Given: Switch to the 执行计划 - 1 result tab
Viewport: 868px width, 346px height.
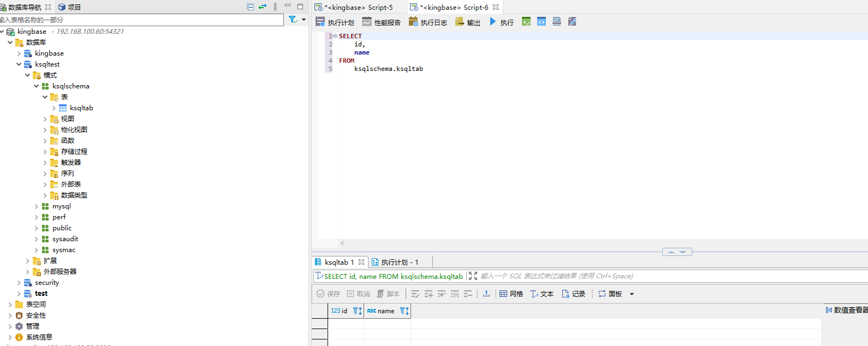Looking at the screenshot, I should pyautogui.click(x=395, y=262).
